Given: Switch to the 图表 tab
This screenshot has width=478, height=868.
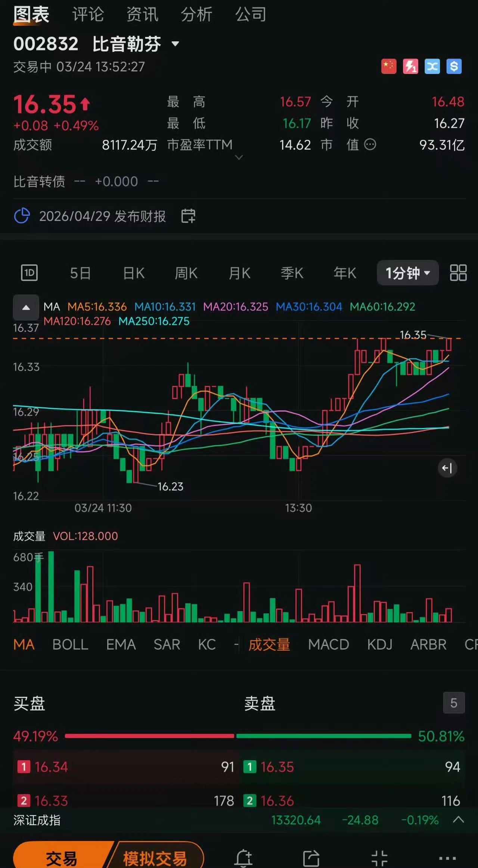Looking at the screenshot, I should click(31, 15).
